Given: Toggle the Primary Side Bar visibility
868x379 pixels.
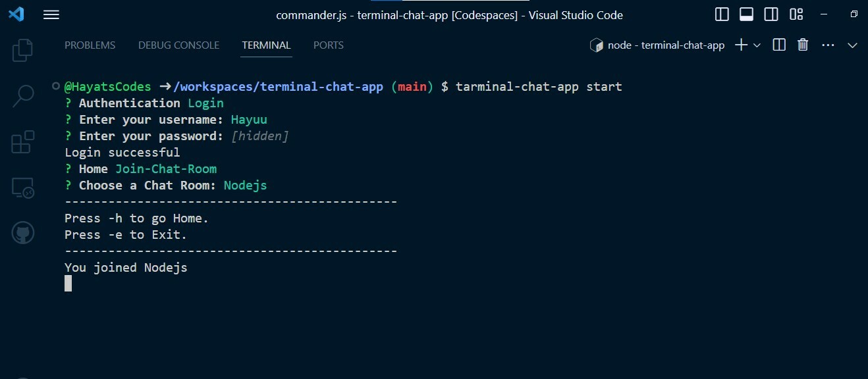Looking at the screenshot, I should pyautogui.click(x=721, y=14).
